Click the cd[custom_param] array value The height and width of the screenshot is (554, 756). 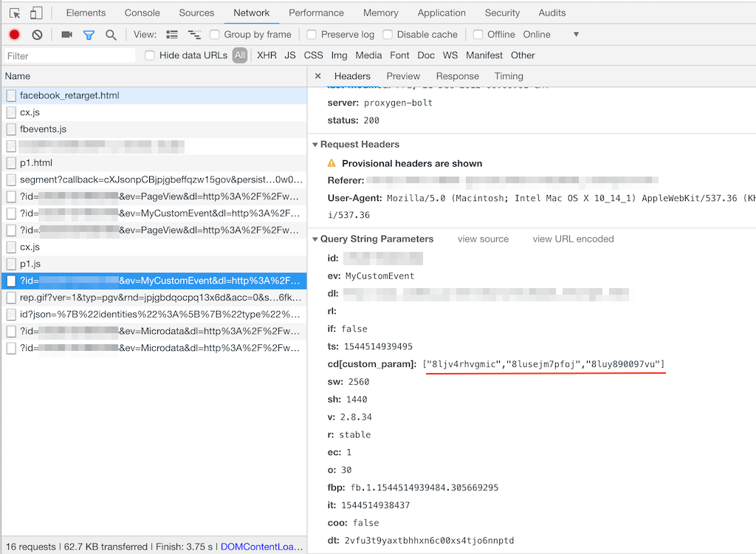(543, 364)
